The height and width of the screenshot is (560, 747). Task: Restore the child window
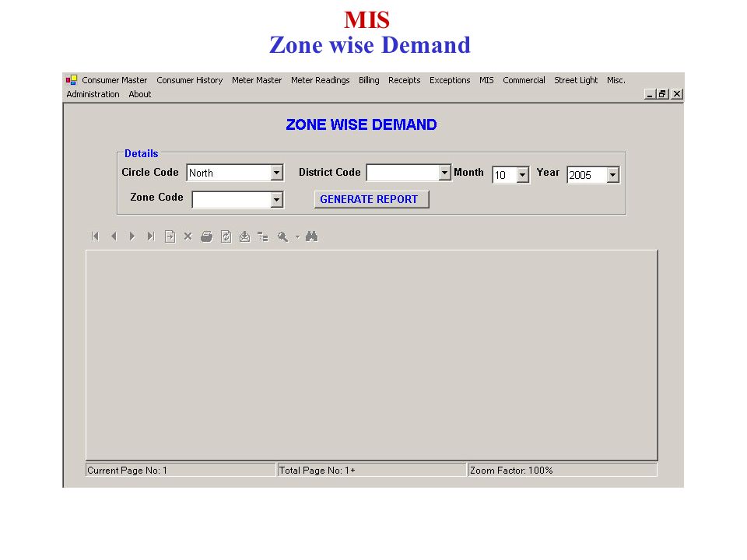[661, 94]
